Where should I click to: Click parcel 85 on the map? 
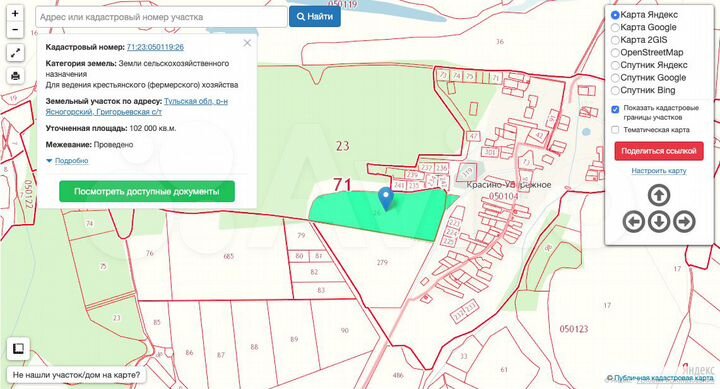pos(157,322)
